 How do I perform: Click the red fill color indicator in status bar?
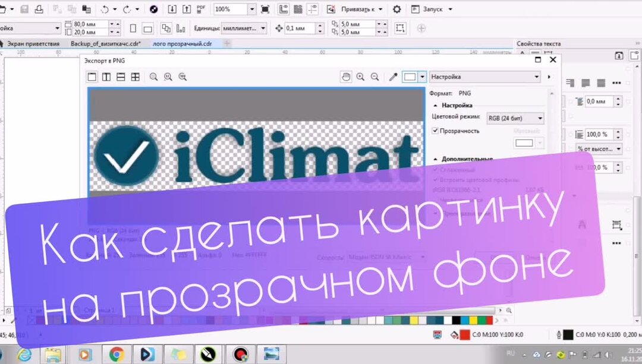tap(465, 334)
